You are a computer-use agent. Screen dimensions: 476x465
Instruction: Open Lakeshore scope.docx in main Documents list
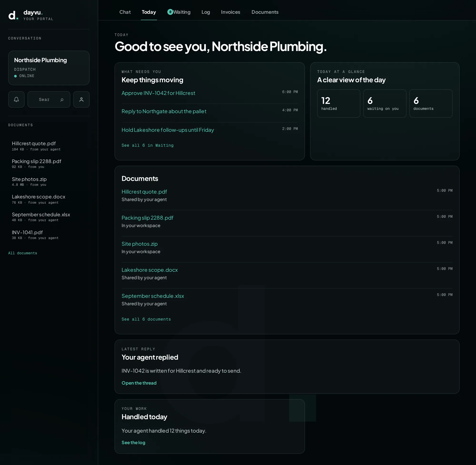tap(150, 270)
